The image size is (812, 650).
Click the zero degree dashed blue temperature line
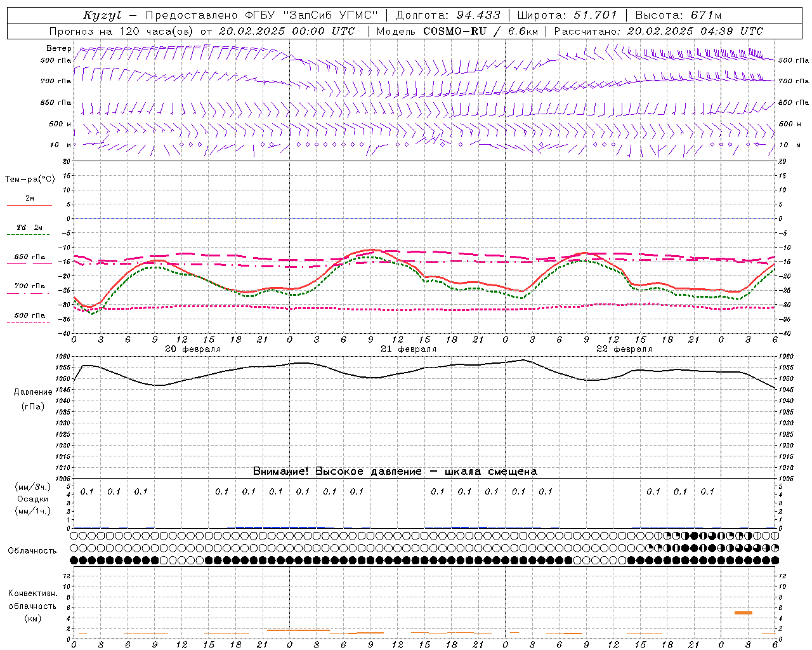(426, 219)
